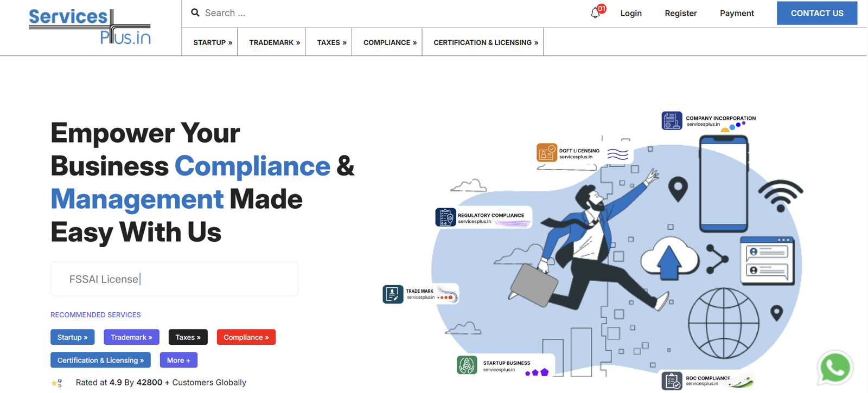Click the Startup Business rocket icon
Screen dimensions: 868x393
pos(467,365)
